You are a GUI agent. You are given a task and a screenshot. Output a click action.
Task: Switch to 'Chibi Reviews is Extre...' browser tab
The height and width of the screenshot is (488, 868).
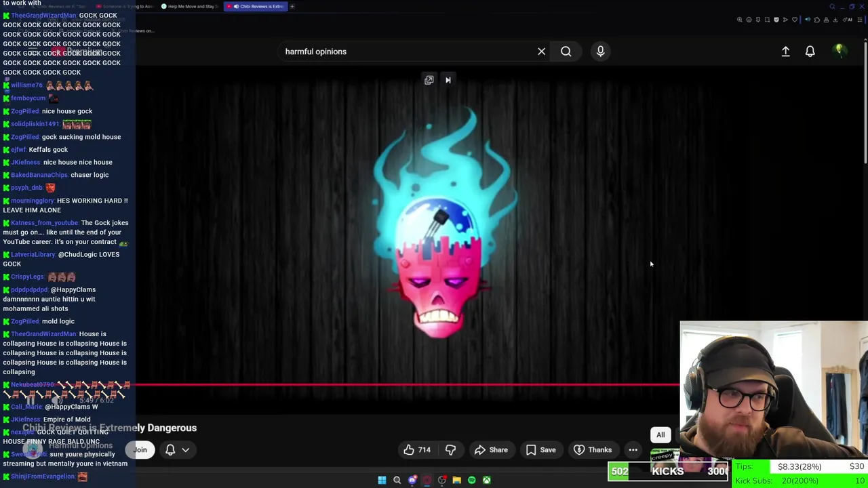[x=256, y=6]
